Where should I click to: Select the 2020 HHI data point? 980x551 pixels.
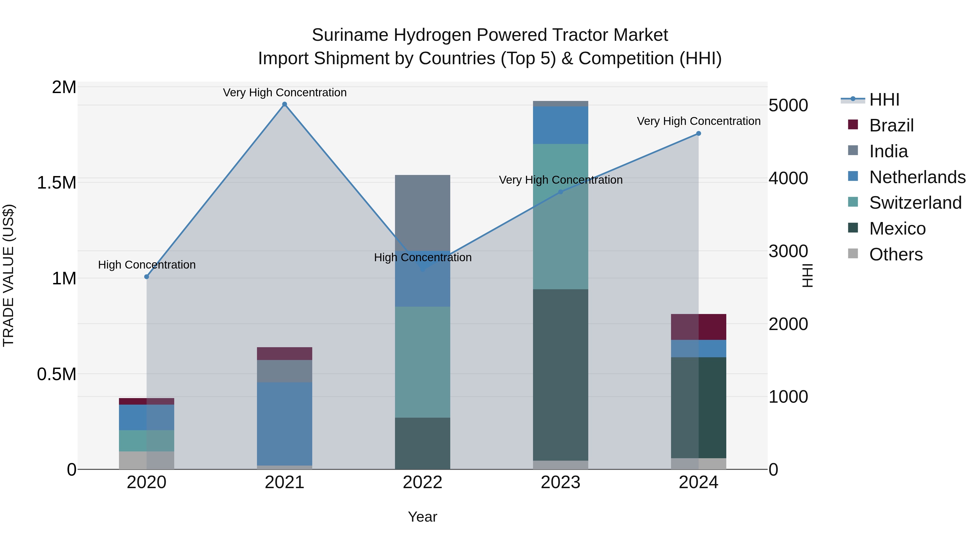pyautogui.click(x=146, y=277)
